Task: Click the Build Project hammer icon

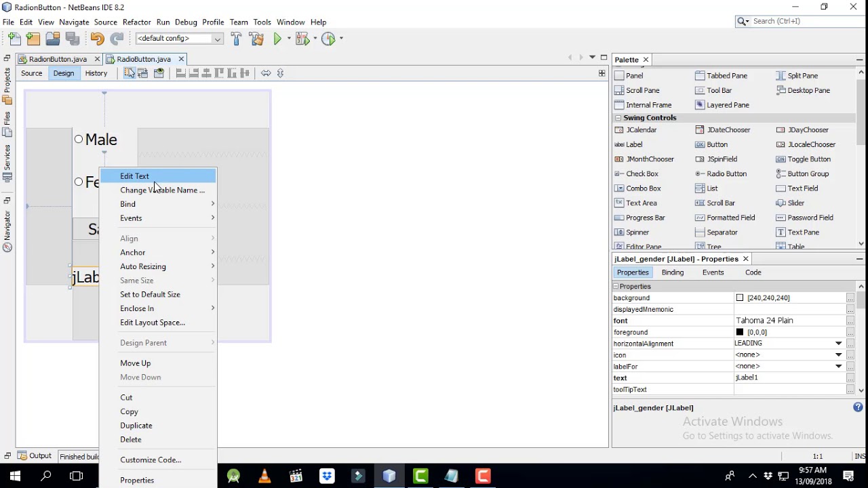Action: tap(236, 39)
